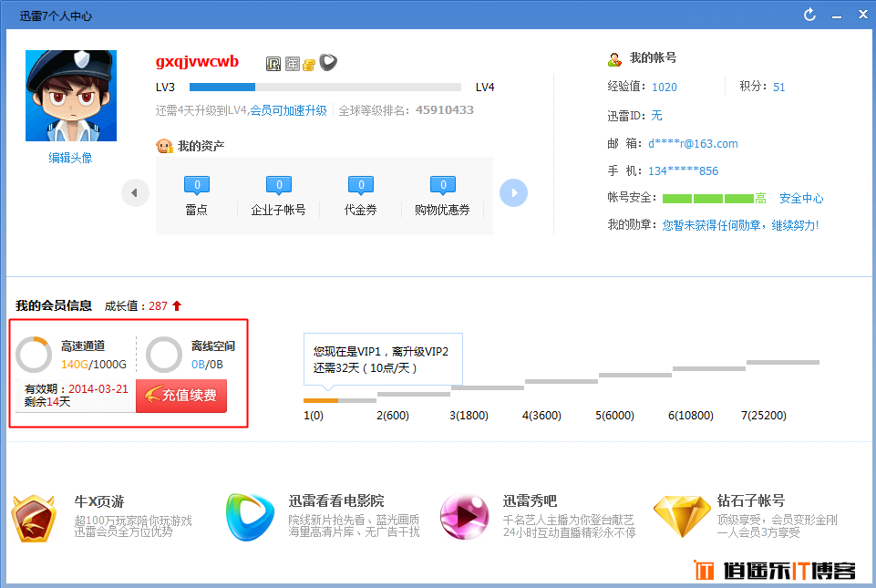Select the 购物优惠券 asset label
The height and width of the screenshot is (588, 876).
click(x=442, y=211)
